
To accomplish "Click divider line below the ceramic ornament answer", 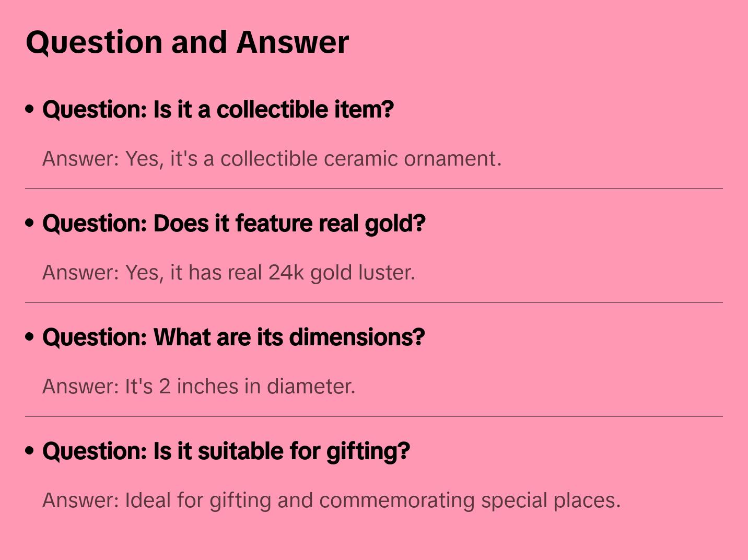I will coord(374,189).
